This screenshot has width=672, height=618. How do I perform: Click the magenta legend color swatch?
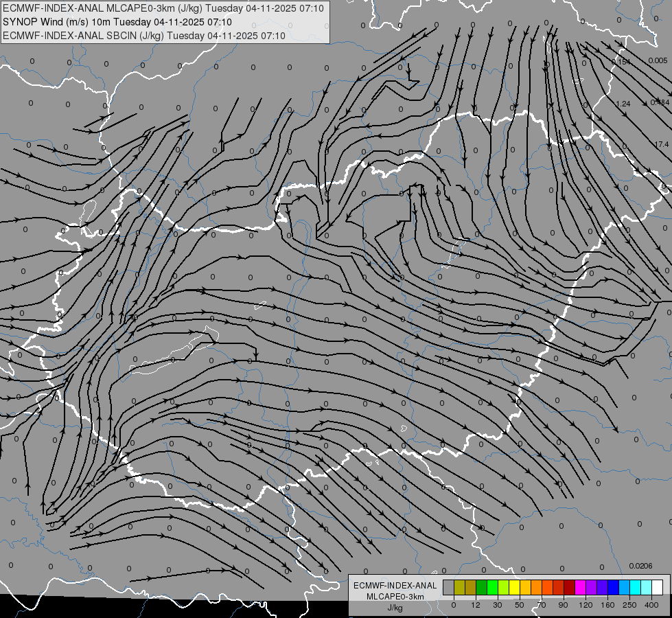pos(580,587)
